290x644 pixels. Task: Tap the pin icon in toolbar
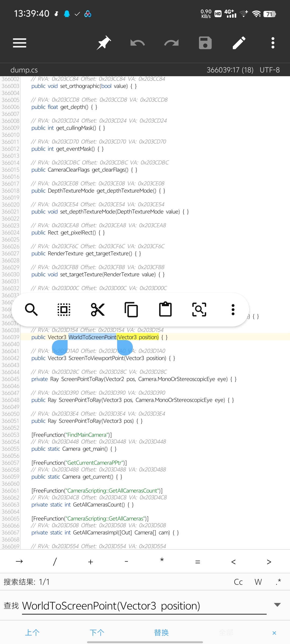pyautogui.click(x=104, y=43)
